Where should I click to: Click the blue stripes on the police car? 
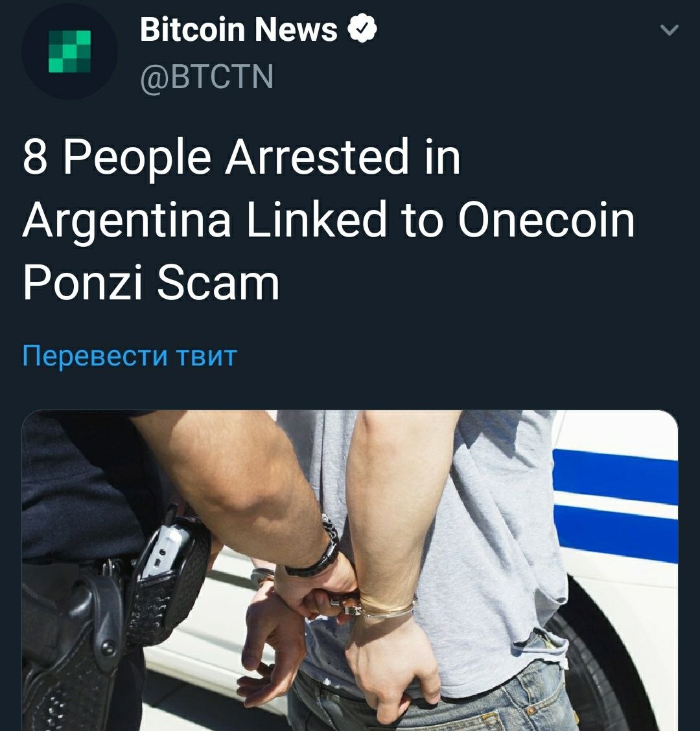(x=616, y=506)
